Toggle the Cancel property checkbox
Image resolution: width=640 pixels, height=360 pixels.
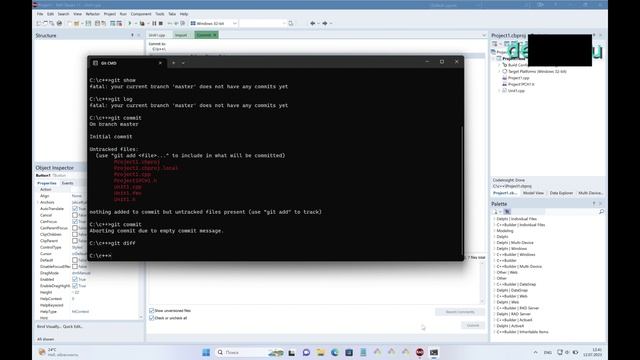(x=75, y=215)
